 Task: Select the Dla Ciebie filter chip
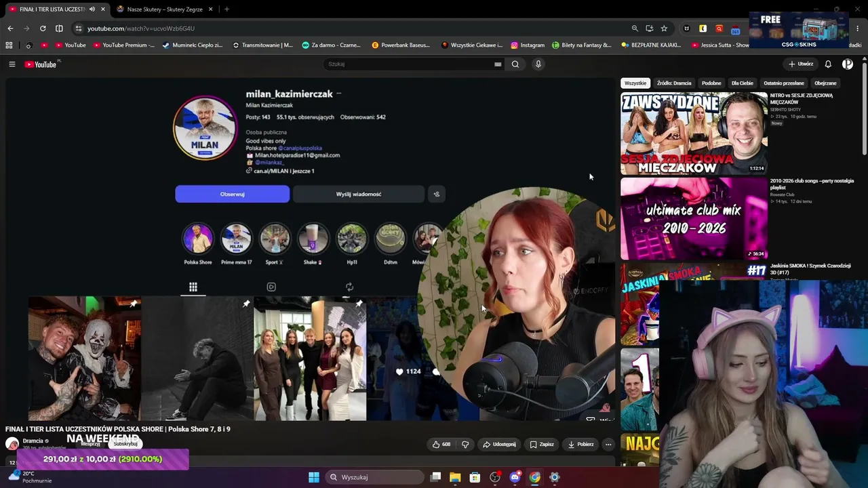[743, 83]
